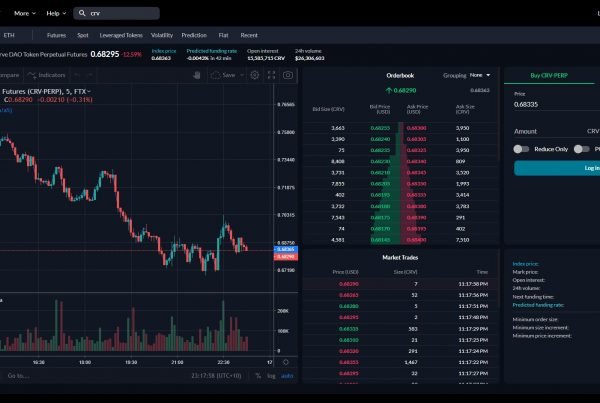
Task: Toggle log scale on chart
Action: [271, 376]
